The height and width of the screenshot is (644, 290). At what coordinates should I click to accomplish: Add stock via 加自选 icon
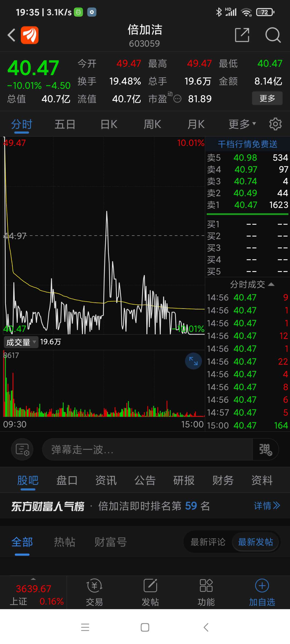pyautogui.click(x=262, y=592)
